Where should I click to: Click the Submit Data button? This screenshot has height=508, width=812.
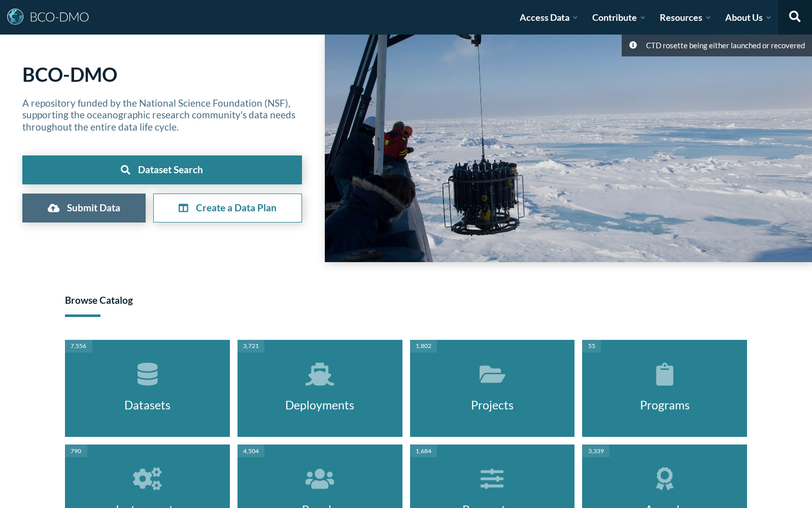[84, 208]
